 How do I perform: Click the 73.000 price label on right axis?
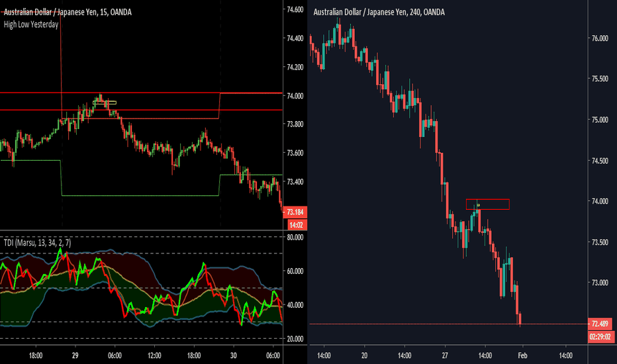(600, 283)
